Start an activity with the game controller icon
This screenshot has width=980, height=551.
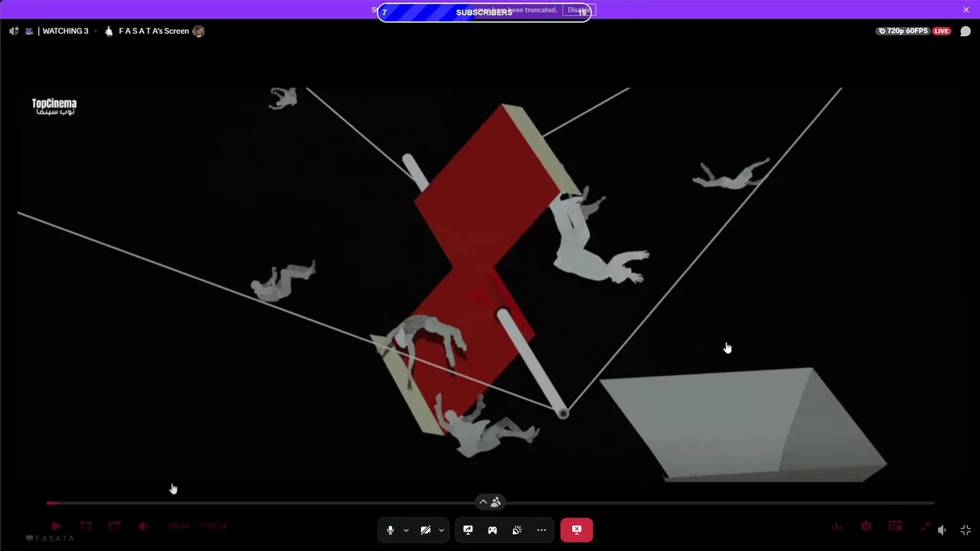coord(492,530)
